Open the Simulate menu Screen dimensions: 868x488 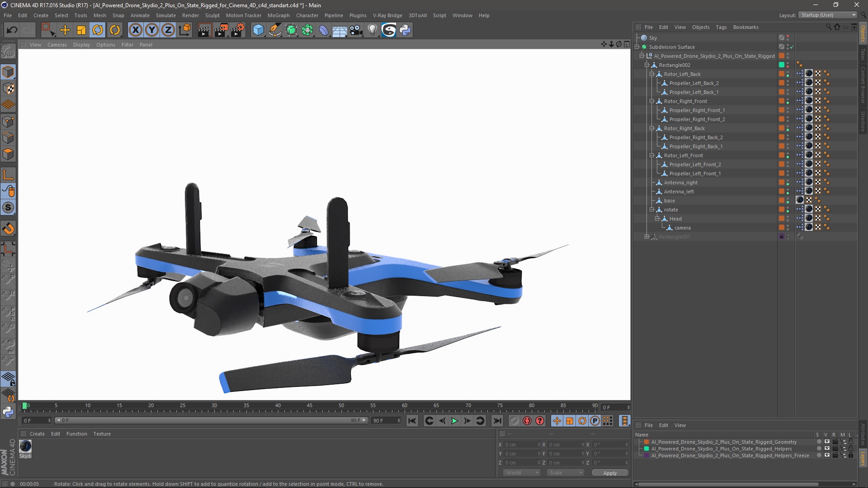coord(166,15)
